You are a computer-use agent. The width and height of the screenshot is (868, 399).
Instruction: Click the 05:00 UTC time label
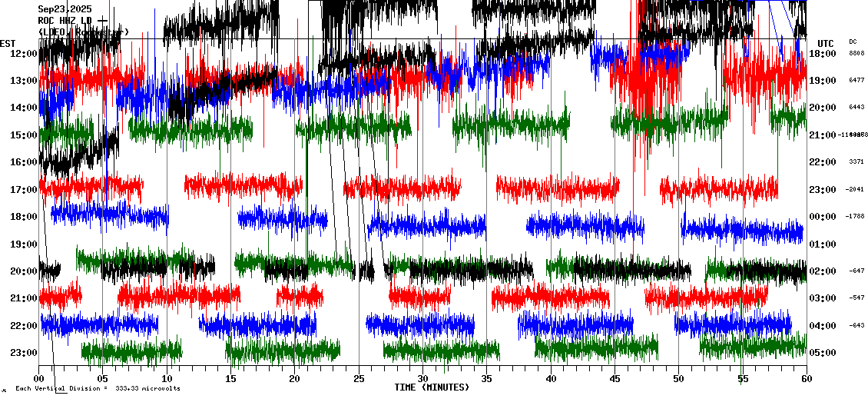click(x=823, y=353)
